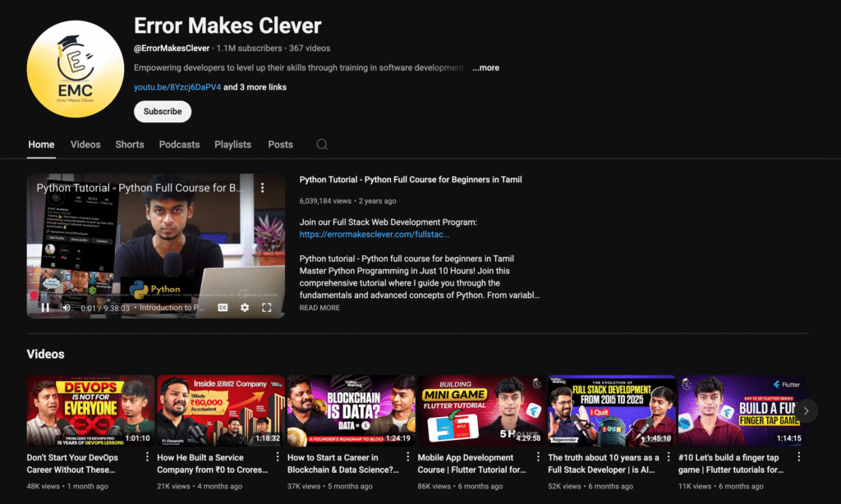Screen dimensions: 841x504
Task: Pause the featured Python tutorial video
Action: tap(46, 307)
